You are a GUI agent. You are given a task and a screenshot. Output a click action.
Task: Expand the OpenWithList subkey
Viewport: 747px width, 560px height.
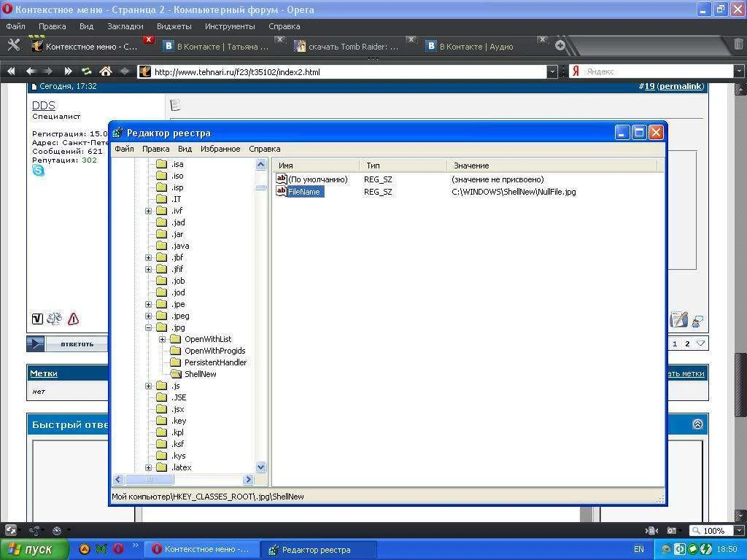[x=163, y=339]
